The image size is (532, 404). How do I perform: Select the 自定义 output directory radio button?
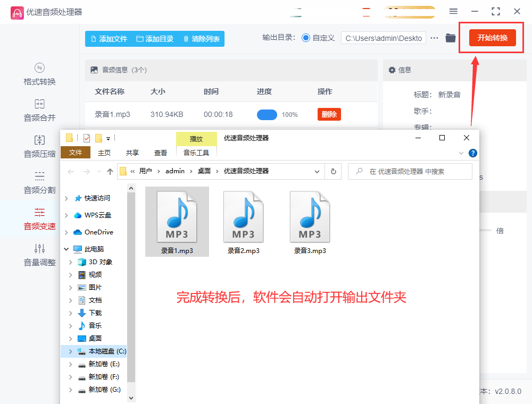click(x=306, y=38)
